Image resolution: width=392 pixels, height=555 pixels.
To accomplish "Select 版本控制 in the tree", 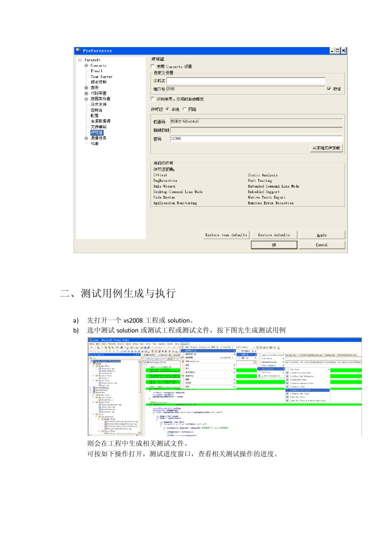I will pos(99,82).
